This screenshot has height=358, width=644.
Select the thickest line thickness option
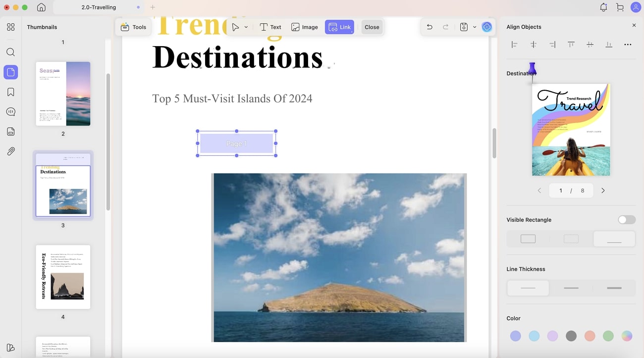[x=614, y=288]
